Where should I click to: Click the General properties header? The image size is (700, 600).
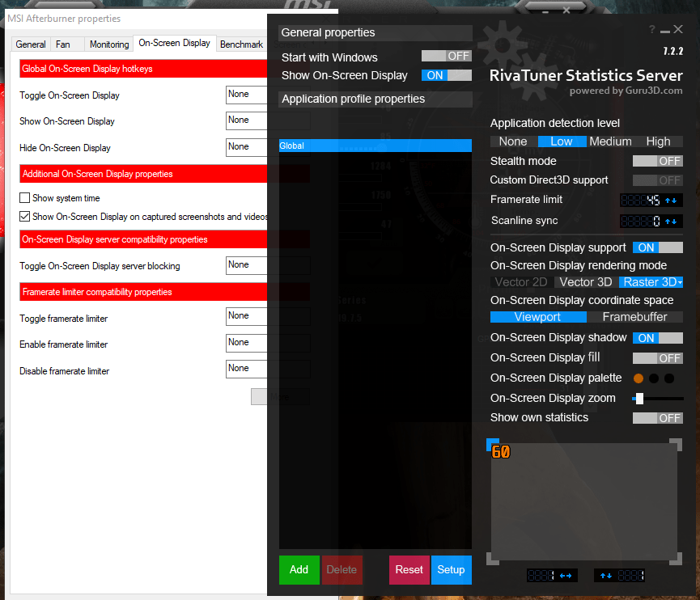(375, 32)
